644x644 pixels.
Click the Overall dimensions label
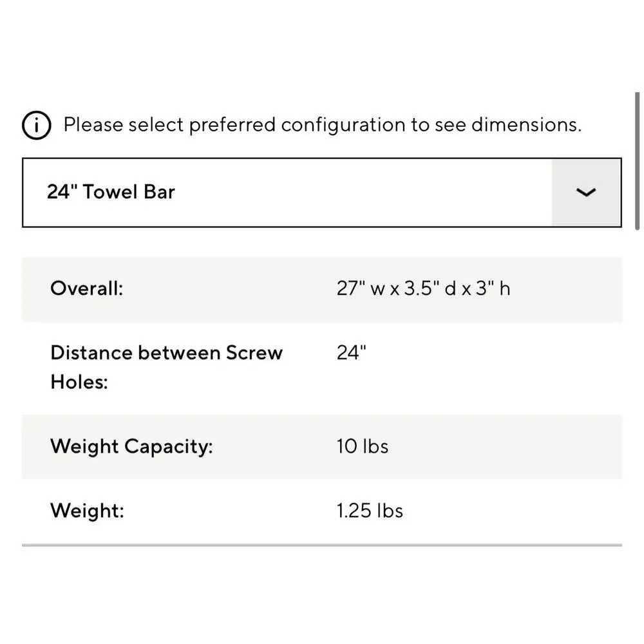coord(87,289)
